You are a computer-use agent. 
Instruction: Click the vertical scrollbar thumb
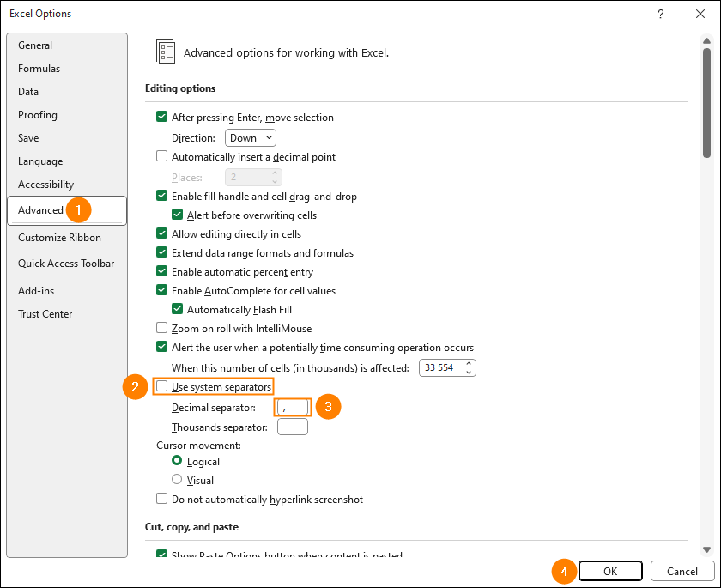pos(706,103)
